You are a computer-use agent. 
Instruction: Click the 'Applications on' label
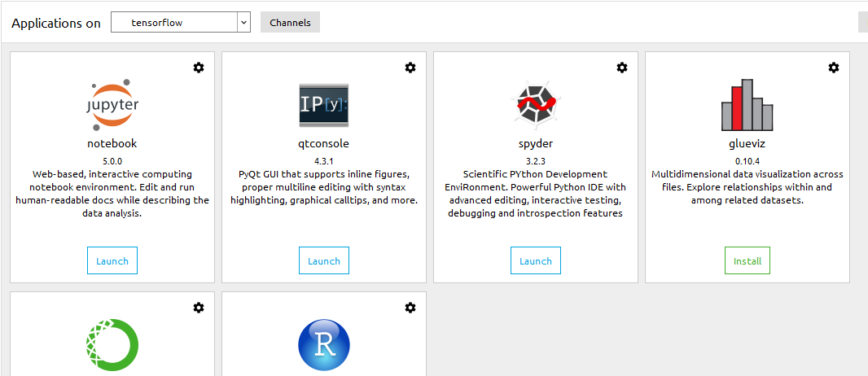coord(56,24)
